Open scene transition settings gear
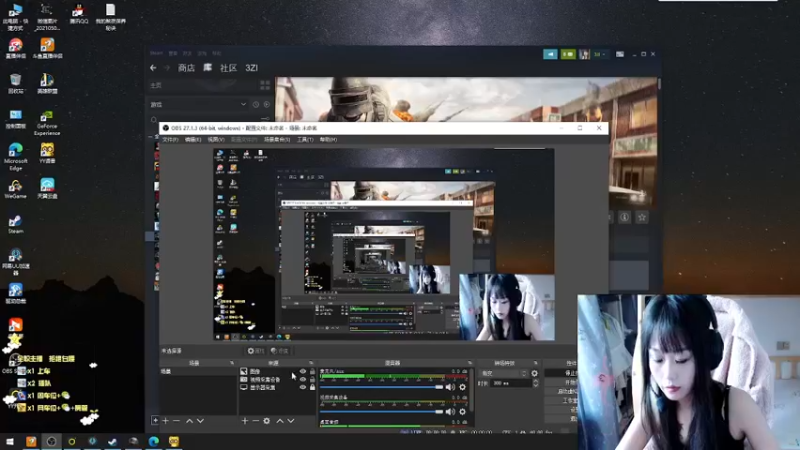The height and width of the screenshot is (450, 800). click(534, 373)
